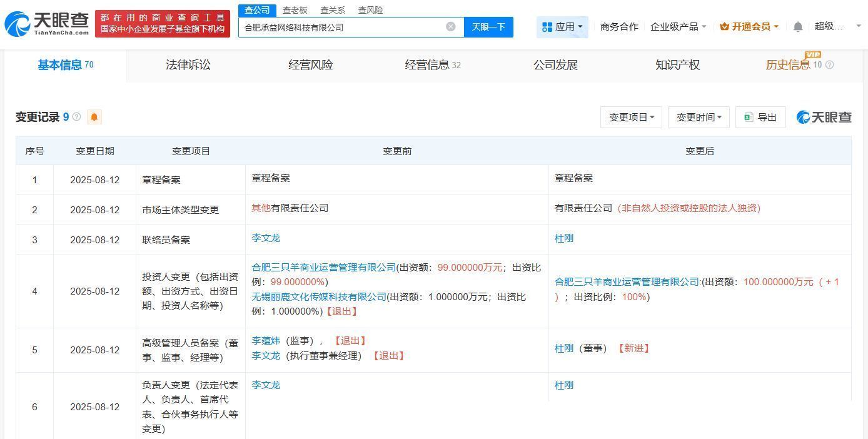868x439 pixels.
Task: Click the TianYanCha logo in header
Action: tap(46, 24)
